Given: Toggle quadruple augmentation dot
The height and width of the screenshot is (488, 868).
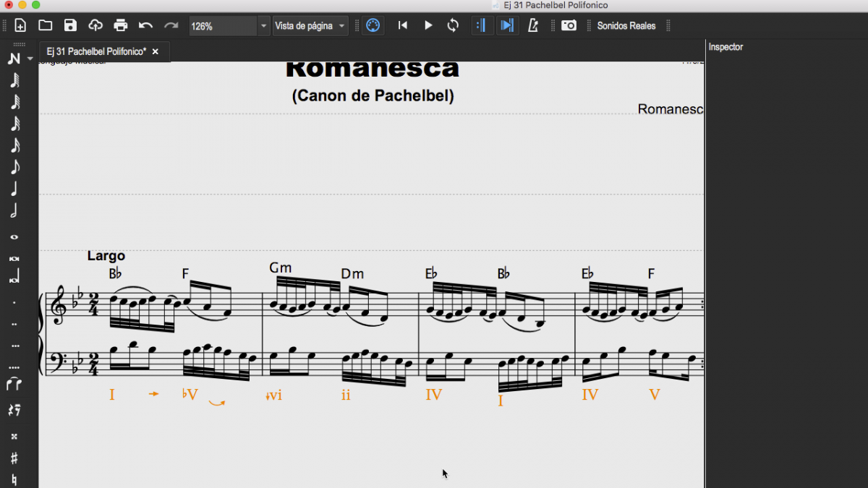Looking at the screenshot, I should point(14,367).
